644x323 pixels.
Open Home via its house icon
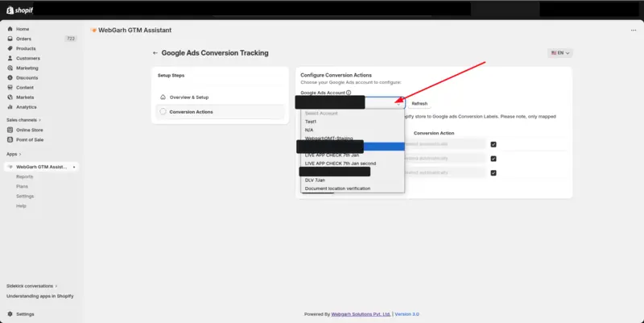point(10,29)
